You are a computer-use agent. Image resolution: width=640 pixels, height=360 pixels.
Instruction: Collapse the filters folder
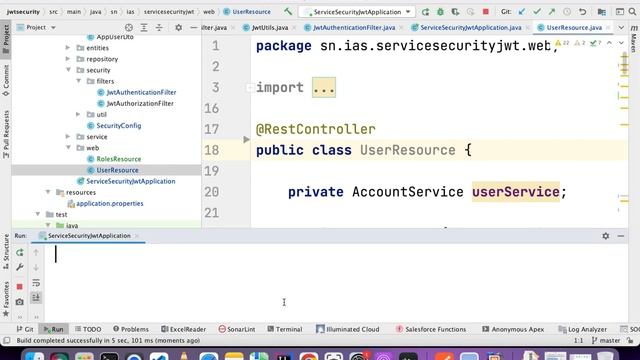pos(78,81)
